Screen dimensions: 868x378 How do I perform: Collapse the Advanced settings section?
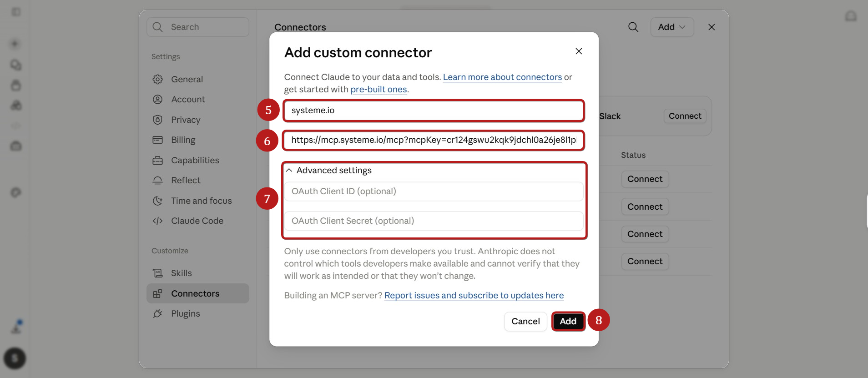pyautogui.click(x=289, y=170)
